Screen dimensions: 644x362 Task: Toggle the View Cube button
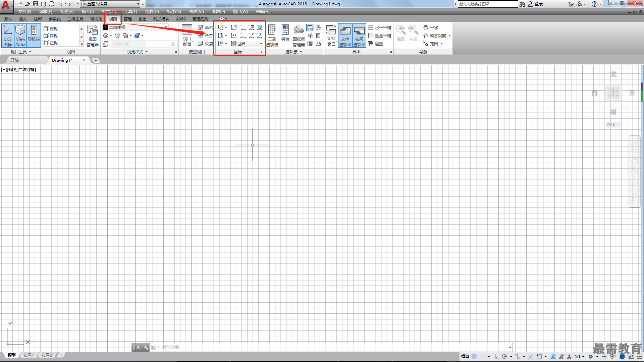pyautogui.click(x=20, y=36)
